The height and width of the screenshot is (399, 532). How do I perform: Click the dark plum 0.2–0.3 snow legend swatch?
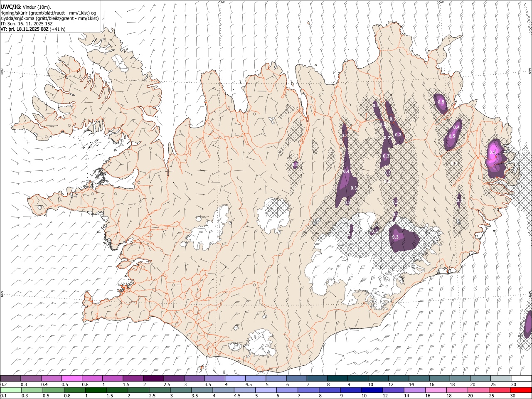[x=11, y=379]
